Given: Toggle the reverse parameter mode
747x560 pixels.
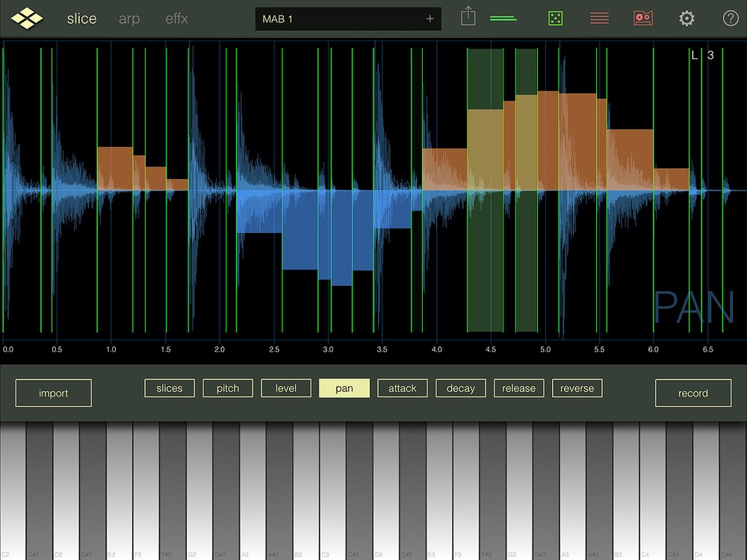Looking at the screenshot, I should pyautogui.click(x=577, y=388).
